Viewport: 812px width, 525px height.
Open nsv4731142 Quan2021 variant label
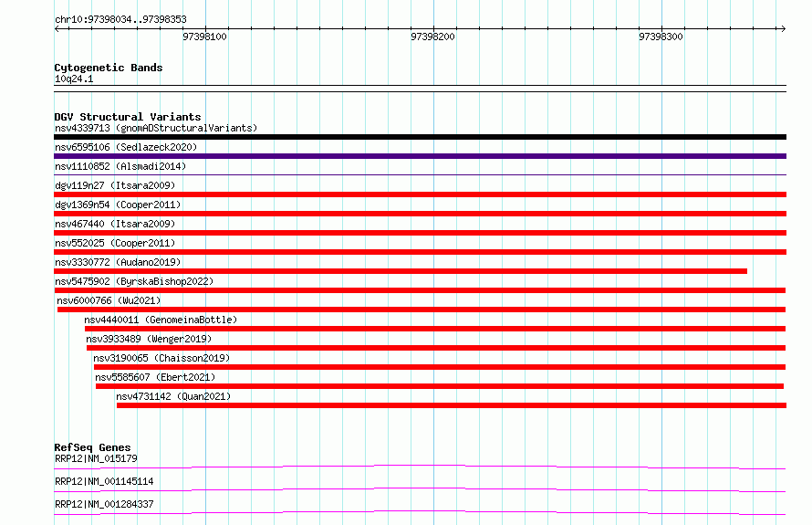click(173, 396)
